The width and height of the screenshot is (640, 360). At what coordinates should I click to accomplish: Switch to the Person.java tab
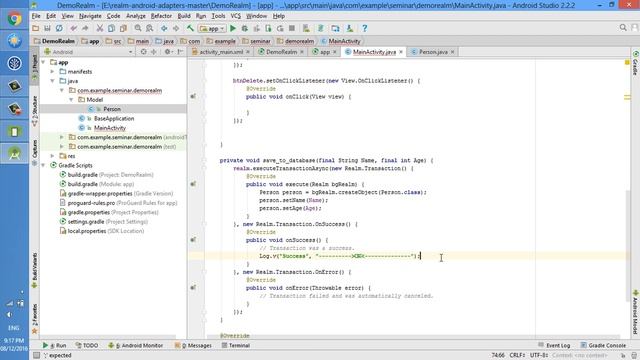433,52
